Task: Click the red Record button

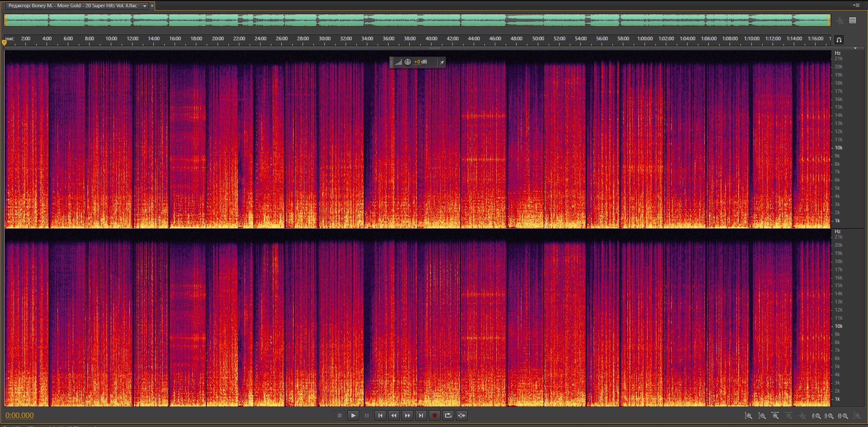Action: (434, 415)
